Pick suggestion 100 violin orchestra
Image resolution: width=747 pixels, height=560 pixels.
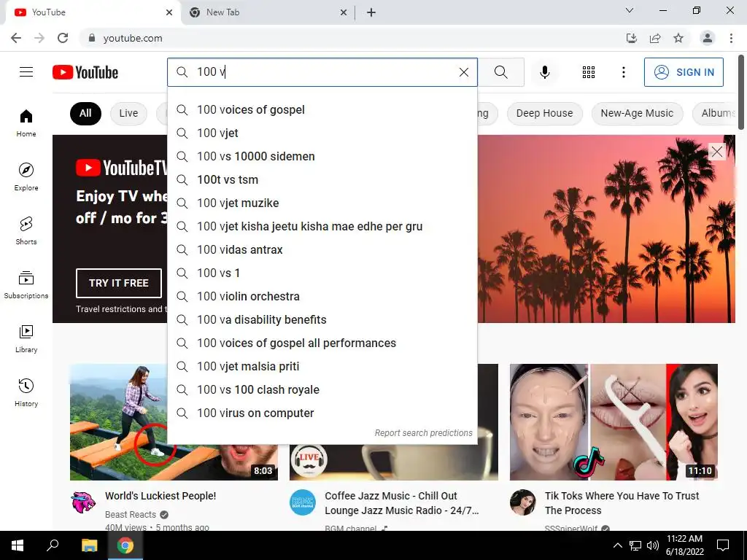click(322, 296)
